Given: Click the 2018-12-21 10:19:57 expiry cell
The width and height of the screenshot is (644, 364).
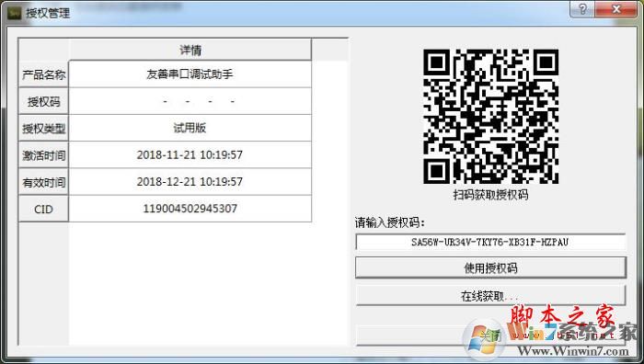Looking at the screenshot, I should pyautogui.click(x=190, y=182).
